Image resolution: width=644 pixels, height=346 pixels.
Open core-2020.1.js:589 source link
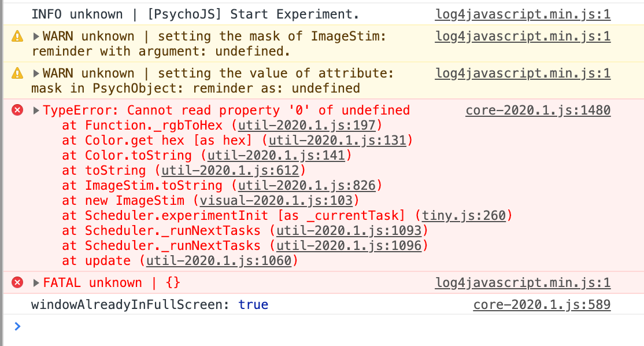542,304
